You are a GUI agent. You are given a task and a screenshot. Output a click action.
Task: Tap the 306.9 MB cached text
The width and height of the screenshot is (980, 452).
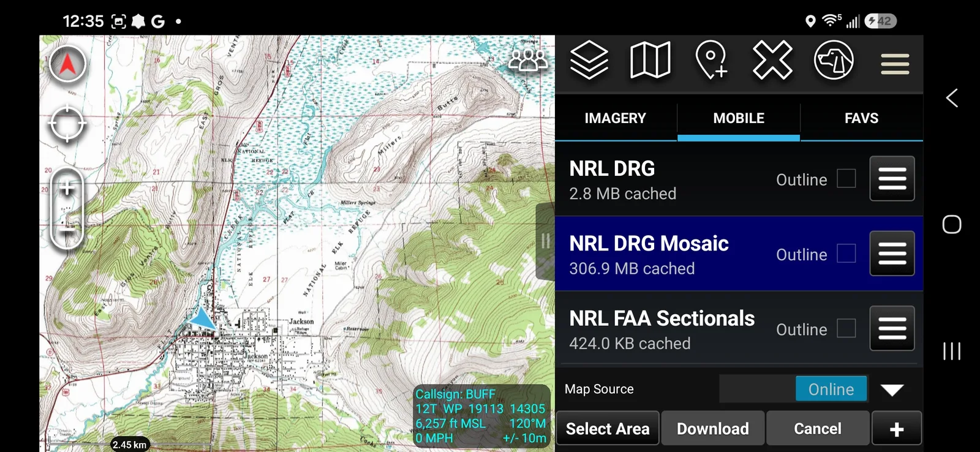pos(632,269)
